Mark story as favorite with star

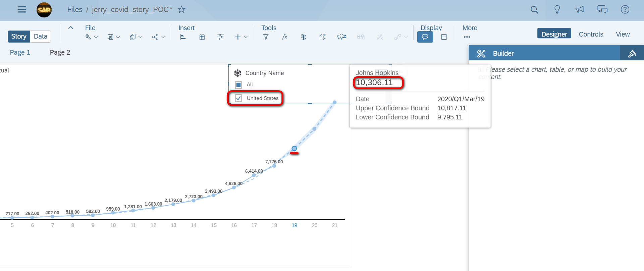tap(181, 9)
